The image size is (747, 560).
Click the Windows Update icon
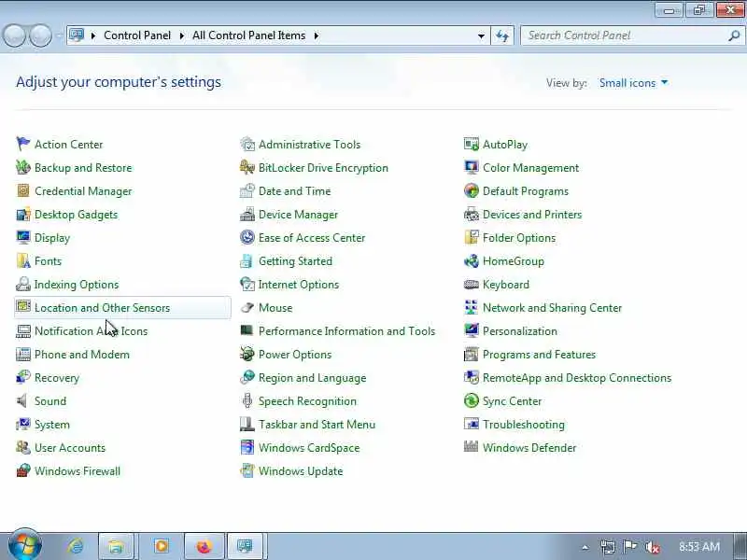(247, 470)
